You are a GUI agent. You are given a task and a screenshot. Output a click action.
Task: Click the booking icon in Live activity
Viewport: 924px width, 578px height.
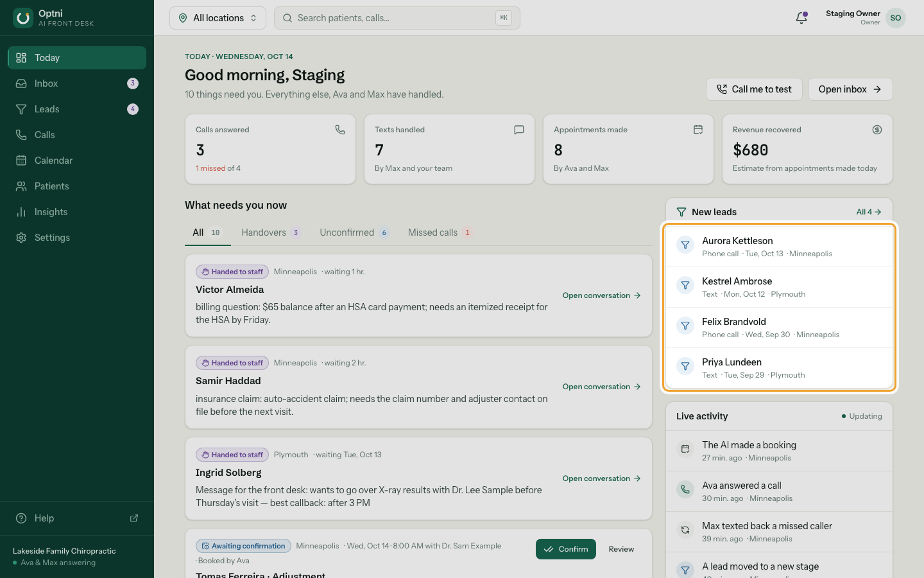pyautogui.click(x=685, y=449)
